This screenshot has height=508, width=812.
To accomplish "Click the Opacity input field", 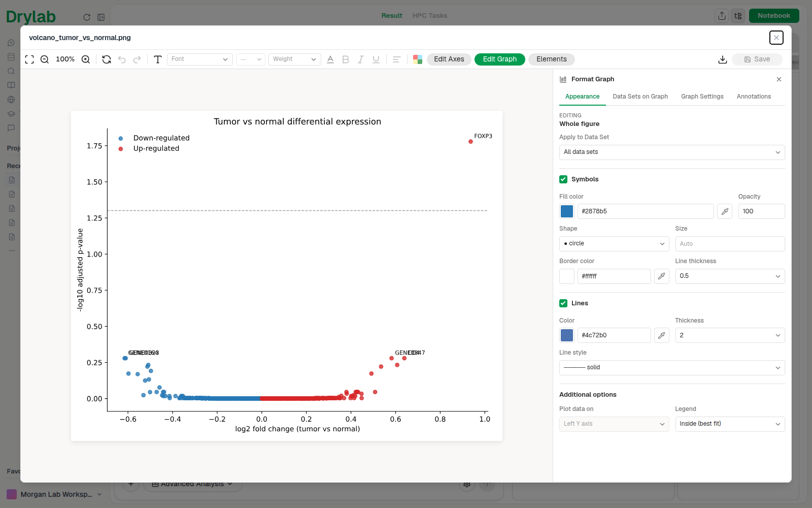I will click(x=761, y=211).
